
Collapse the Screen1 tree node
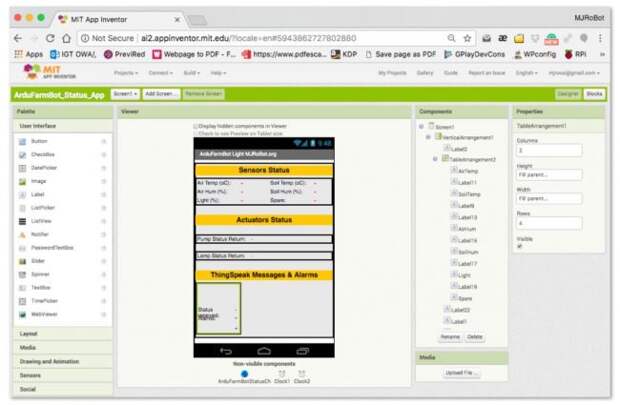[x=421, y=127]
